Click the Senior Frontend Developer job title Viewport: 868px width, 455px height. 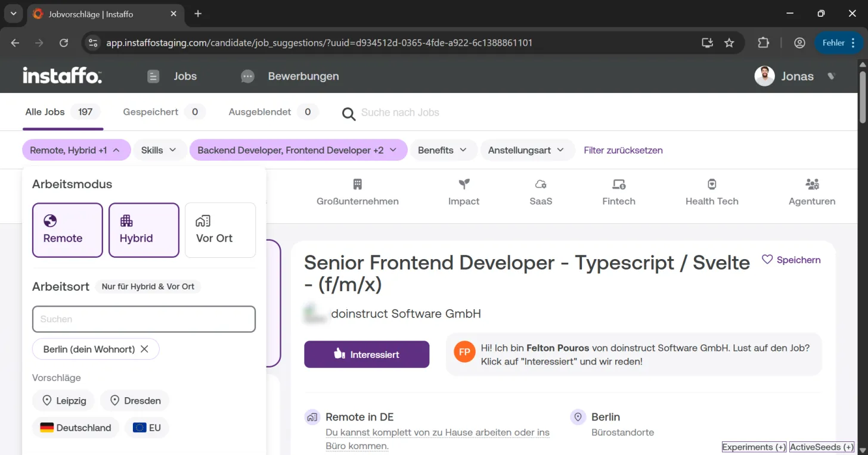click(x=527, y=274)
